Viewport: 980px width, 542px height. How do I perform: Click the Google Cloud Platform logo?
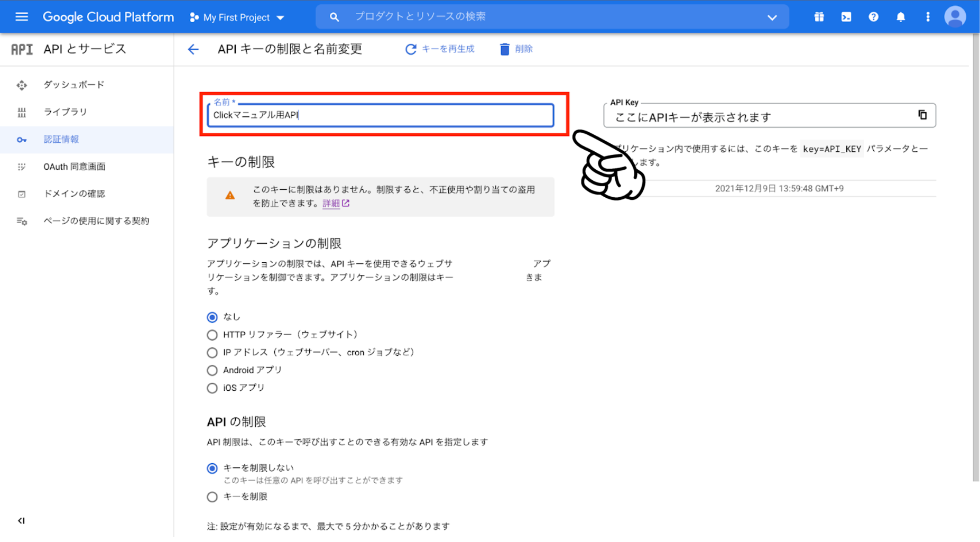click(x=108, y=17)
